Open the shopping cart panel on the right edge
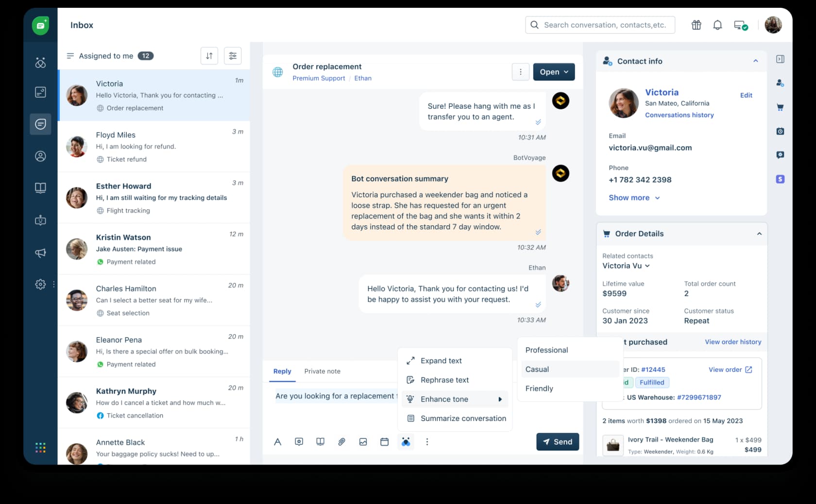This screenshot has width=816, height=504. coord(780,107)
